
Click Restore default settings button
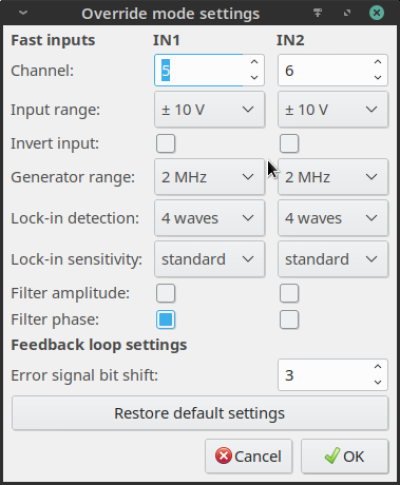click(200, 413)
